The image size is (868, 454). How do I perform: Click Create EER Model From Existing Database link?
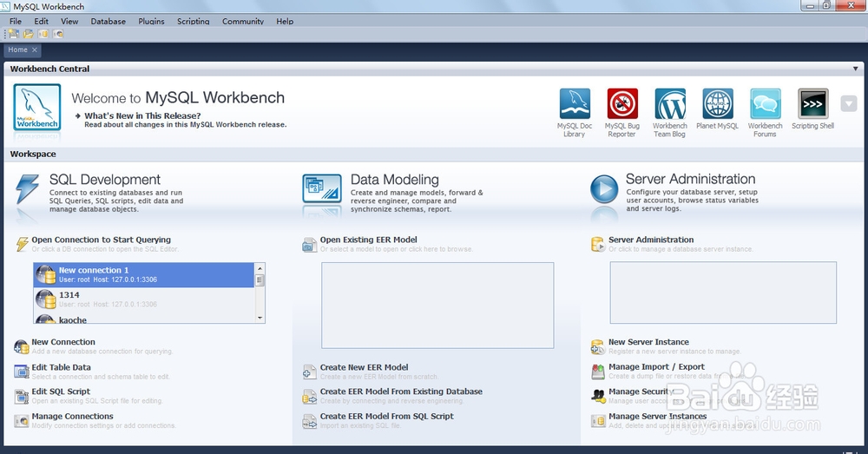401,391
